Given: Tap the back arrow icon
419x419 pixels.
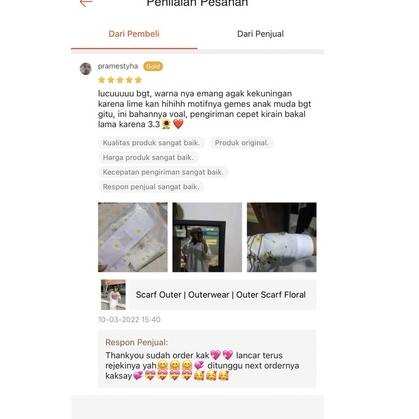Looking at the screenshot, I should click(x=86, y=3).
